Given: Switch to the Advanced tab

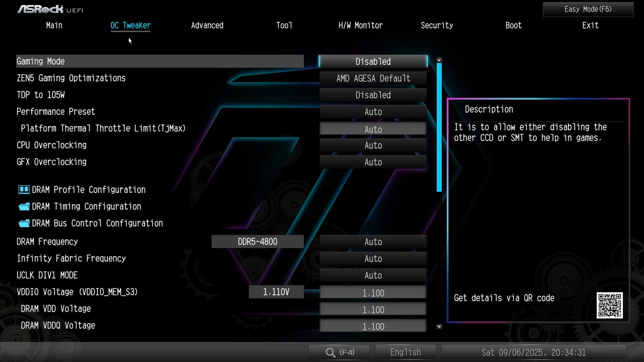Looking at the screenshot, I should pyautogui.click(x=207, y=25).
